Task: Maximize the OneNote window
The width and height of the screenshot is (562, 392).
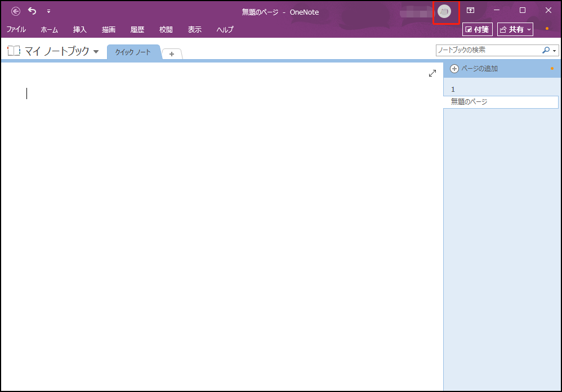Action: (523, 10)
